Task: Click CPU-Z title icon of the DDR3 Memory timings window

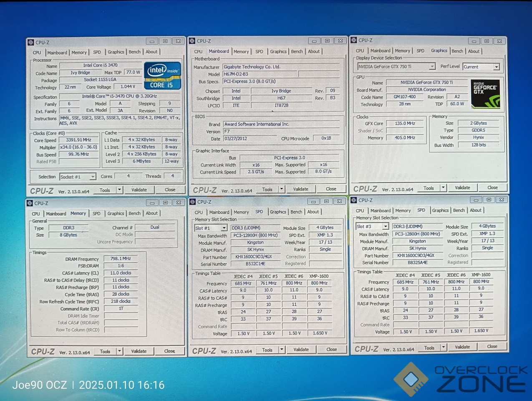Action: pyautogui.click(x=30, y=203)
